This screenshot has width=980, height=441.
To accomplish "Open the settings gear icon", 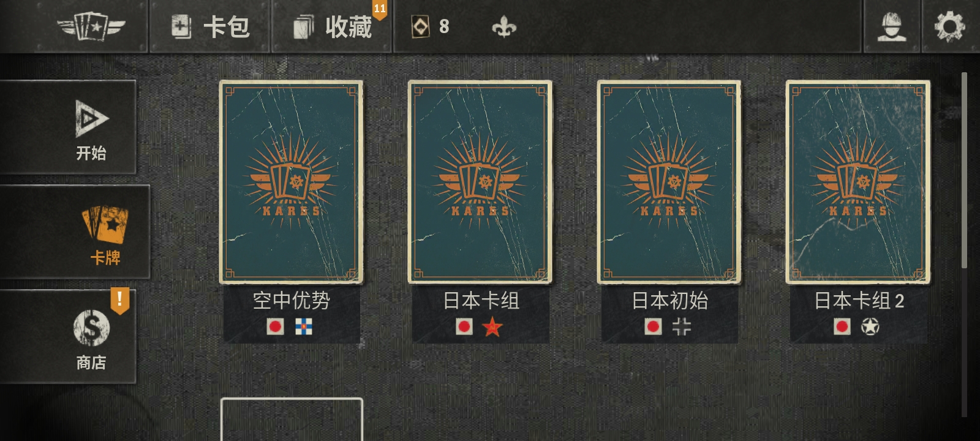I will (x=949, y=26).
